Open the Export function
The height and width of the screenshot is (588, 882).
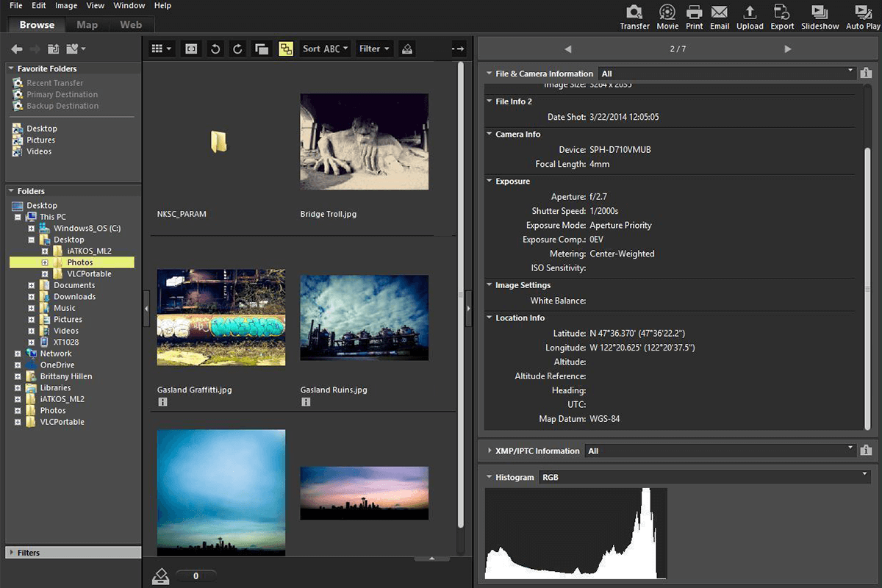pyautogui.click(x=781, y=15)
